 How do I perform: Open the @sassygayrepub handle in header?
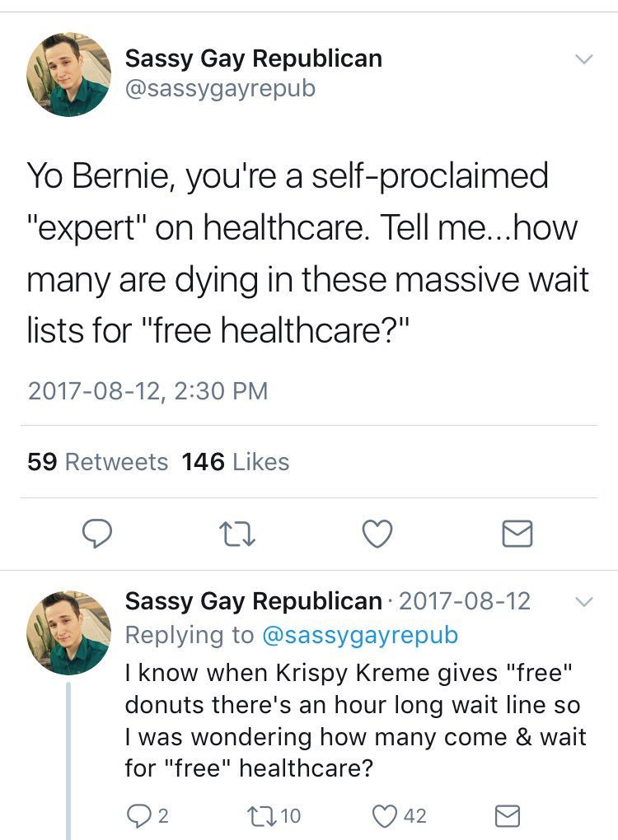pos(219,87)
